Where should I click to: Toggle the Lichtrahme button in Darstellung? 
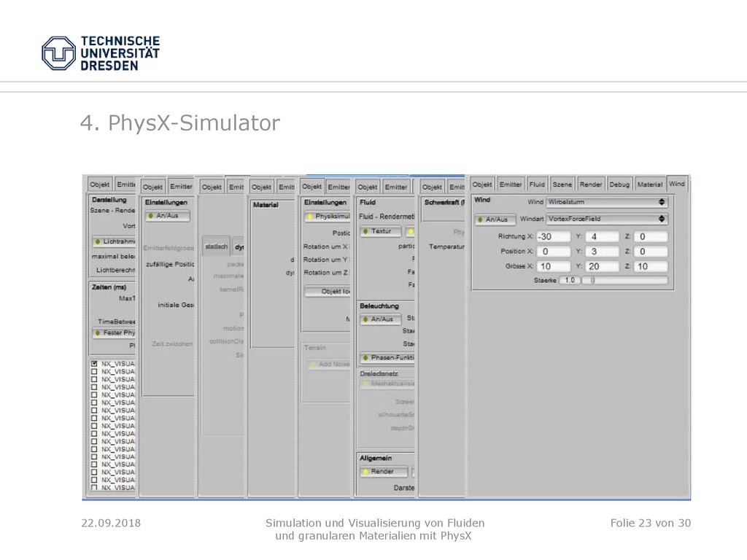pyautogui.click(x=115, y=242)
